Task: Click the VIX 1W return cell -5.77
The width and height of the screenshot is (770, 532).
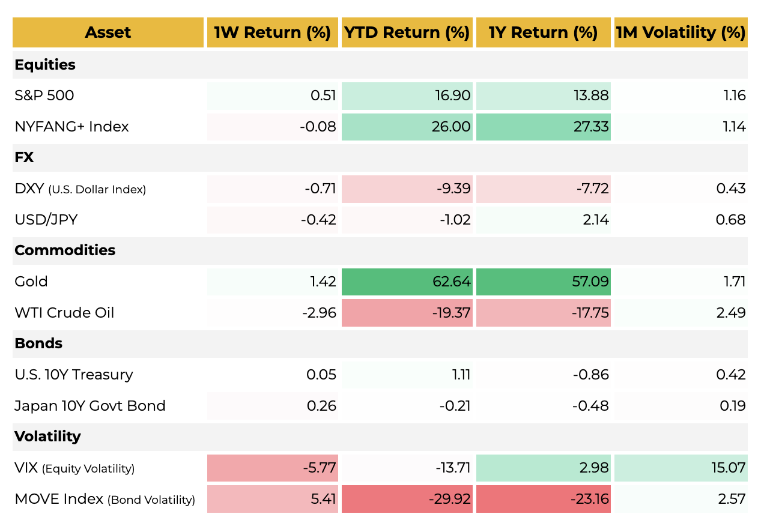Action: tap(273, 468)
